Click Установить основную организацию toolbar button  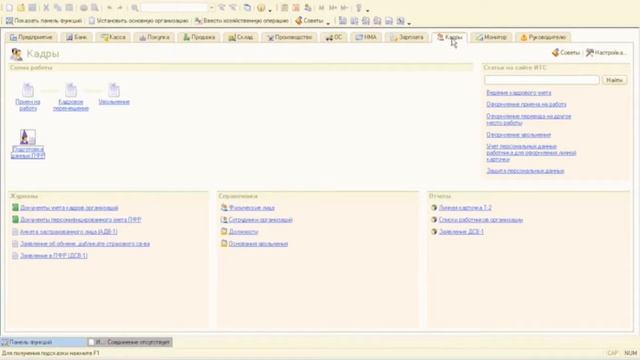tap(139, 20)
